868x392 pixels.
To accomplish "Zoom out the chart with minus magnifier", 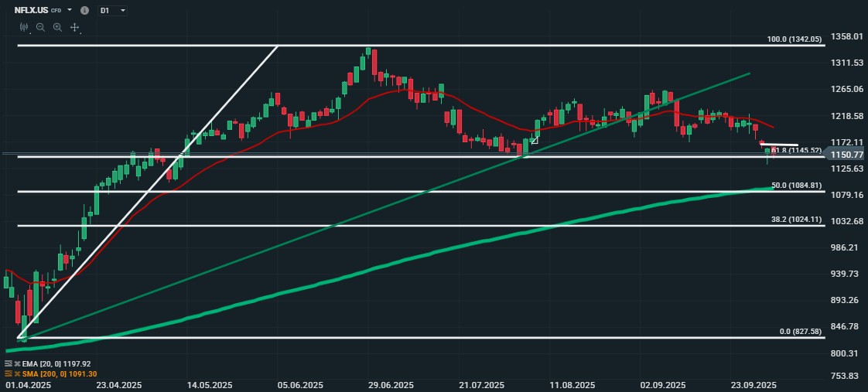I will pos(41,27).
